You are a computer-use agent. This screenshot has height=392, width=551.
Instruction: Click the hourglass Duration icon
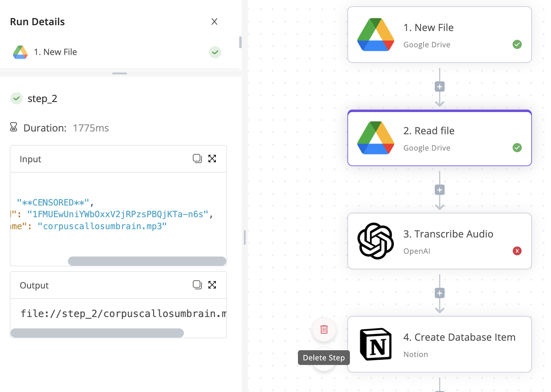point(14,127)
